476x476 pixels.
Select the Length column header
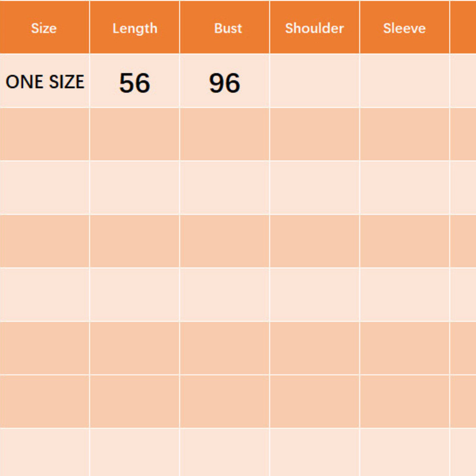pyautogui.click(x=135, y=28)
